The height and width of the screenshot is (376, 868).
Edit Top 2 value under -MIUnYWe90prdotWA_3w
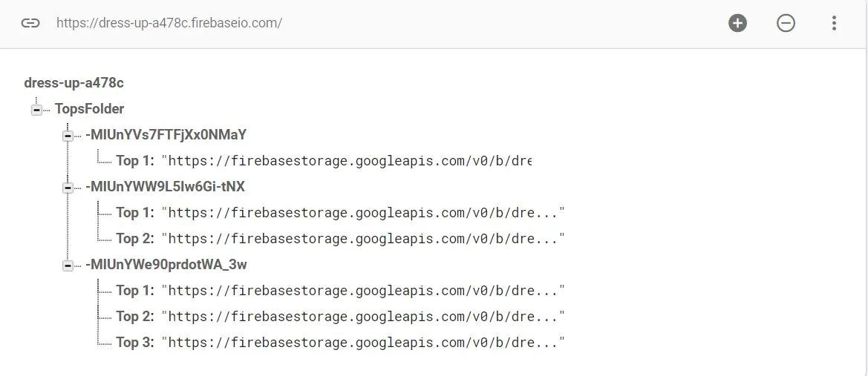[363, 317]
